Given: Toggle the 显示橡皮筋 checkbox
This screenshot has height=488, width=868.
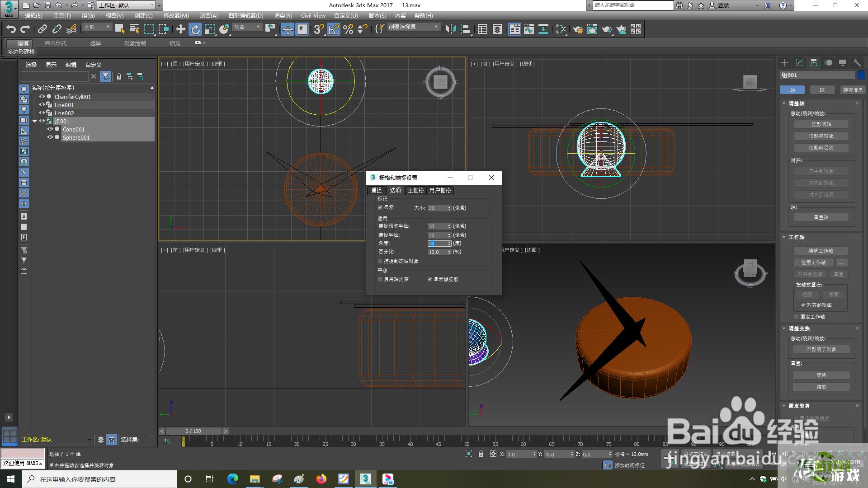Looking at the screenshot, I should coord(430,279).
